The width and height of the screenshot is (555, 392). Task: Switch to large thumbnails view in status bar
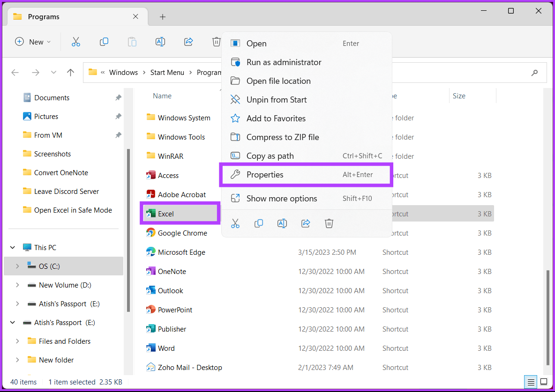544,382
